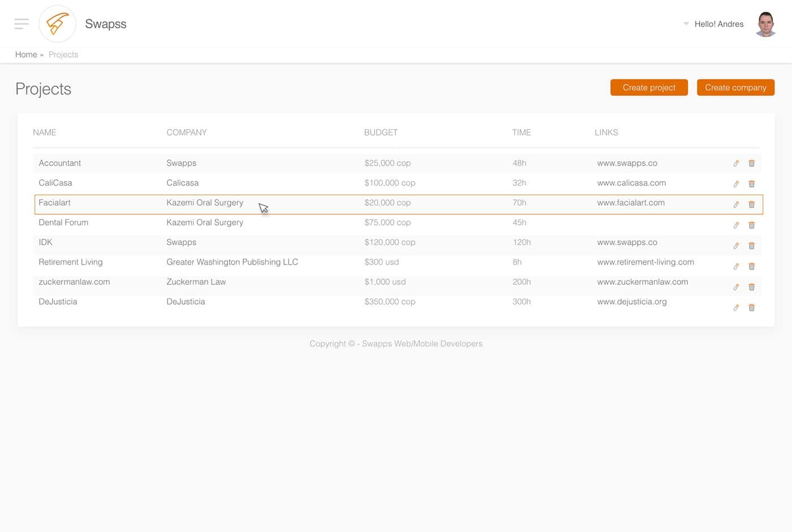Image resolution: width=792 pixels, height=532 pixels.
Task: Select the Accountant project name
Action: (59, 163)
